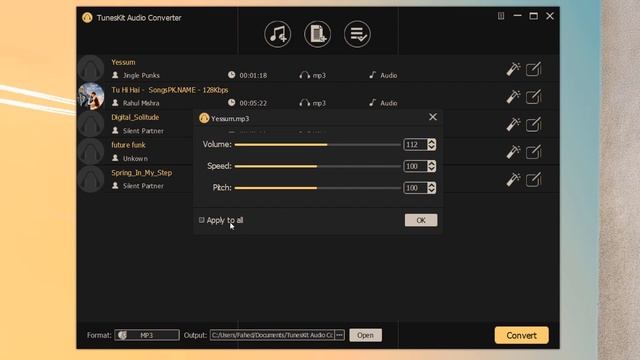Open the effects wand for Yessum
The width and height of the screenshot is (640, 360).
pos(513,69)
